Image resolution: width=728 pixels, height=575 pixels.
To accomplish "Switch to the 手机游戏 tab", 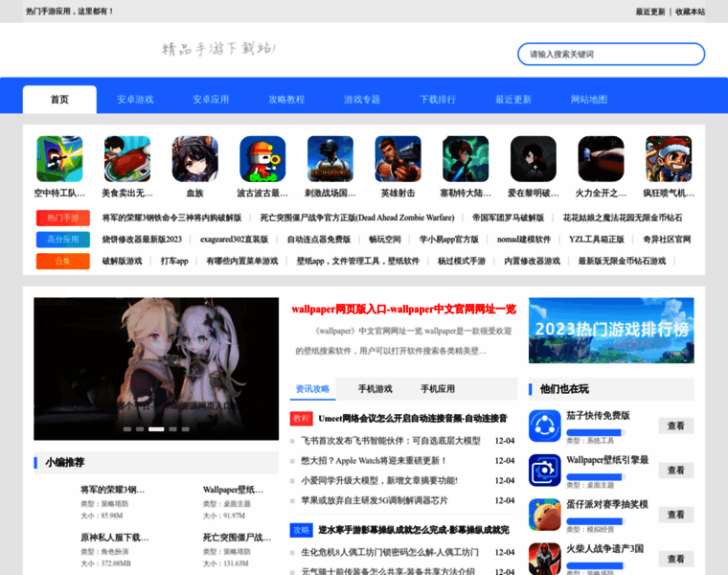I will [375, 389].
